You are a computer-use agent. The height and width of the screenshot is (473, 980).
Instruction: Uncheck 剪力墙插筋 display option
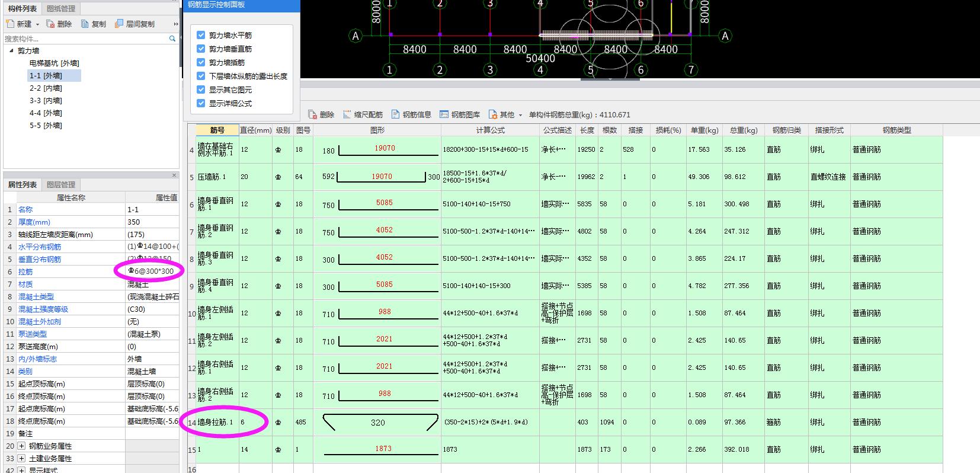point(201,62)
